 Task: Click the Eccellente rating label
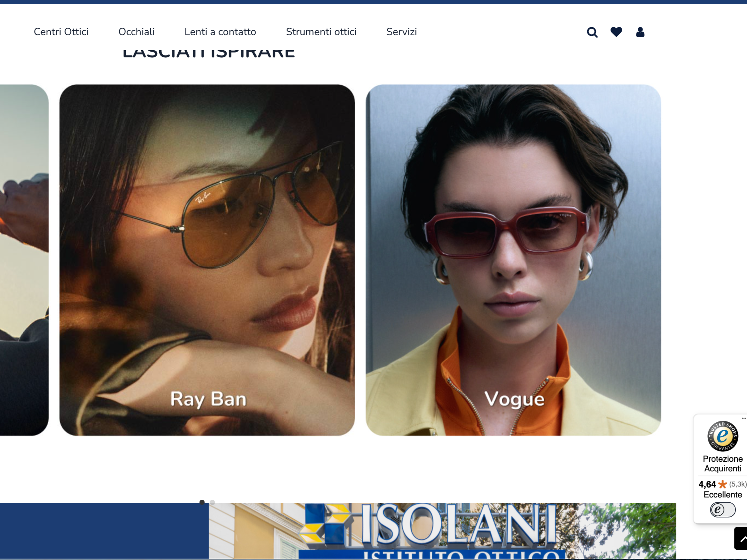(723, 495)
